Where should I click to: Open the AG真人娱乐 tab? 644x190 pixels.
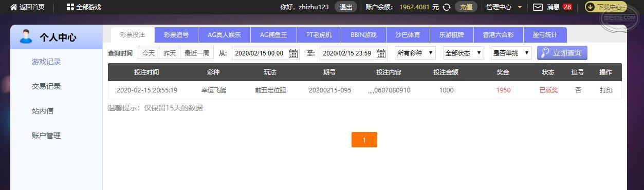point(224,35)
